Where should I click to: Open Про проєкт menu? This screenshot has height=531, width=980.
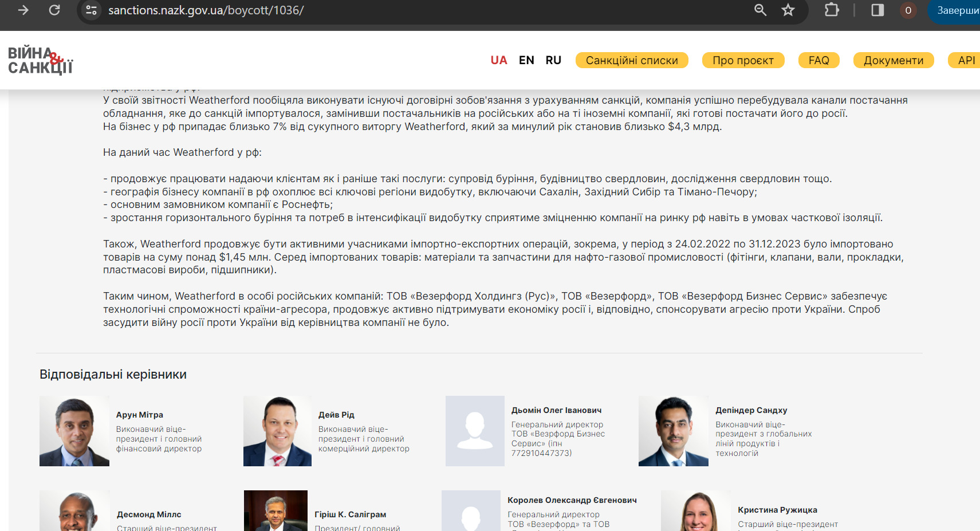743,60
